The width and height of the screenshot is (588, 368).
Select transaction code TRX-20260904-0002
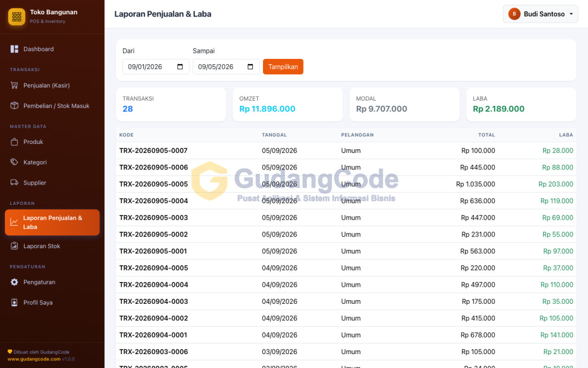[x=153, y=318]
